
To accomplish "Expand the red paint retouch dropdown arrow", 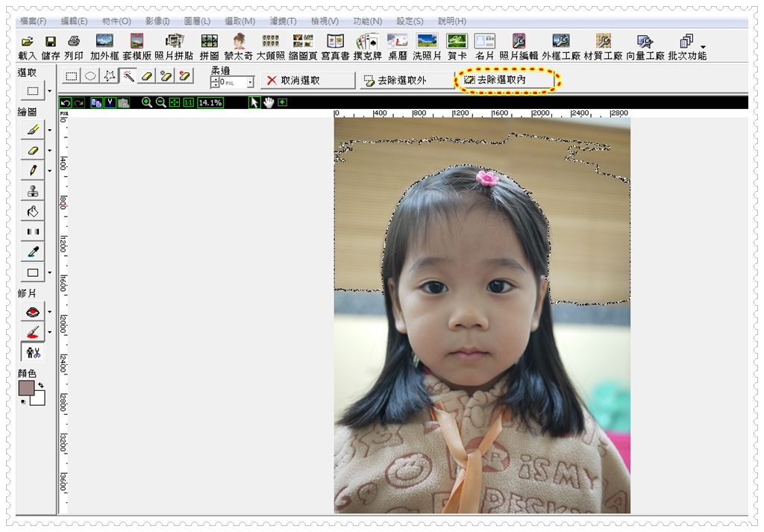I will tap(49, 332).
